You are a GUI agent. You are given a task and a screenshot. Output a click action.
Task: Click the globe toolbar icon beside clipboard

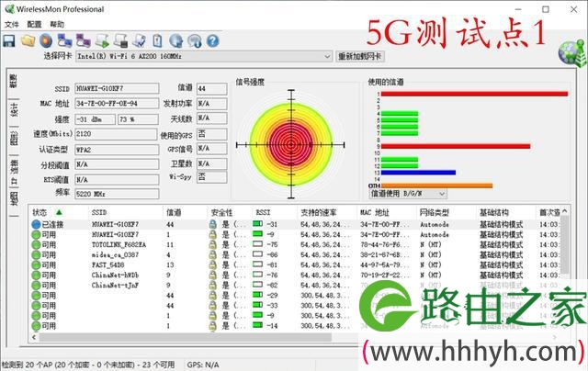click(x=175, y=40)
